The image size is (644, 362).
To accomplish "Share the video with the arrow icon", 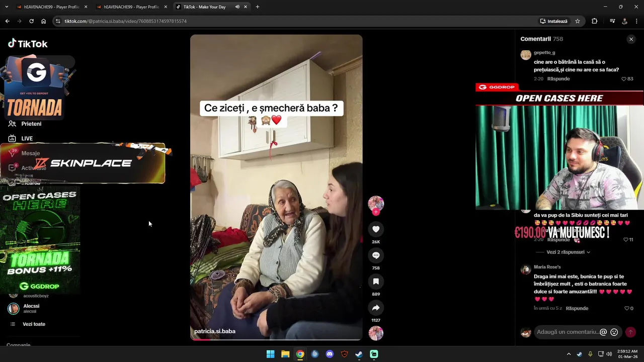I will coord(376,308).
